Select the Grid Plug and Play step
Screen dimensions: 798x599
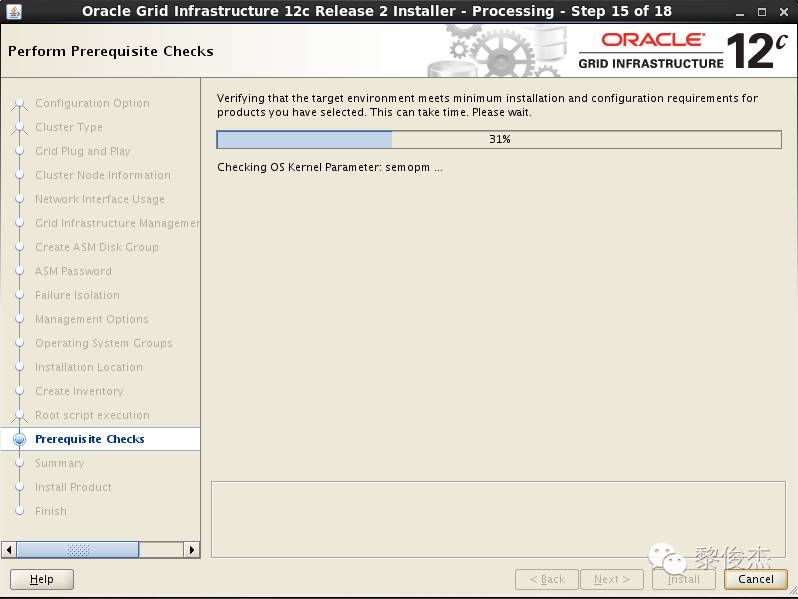(82, 151)
